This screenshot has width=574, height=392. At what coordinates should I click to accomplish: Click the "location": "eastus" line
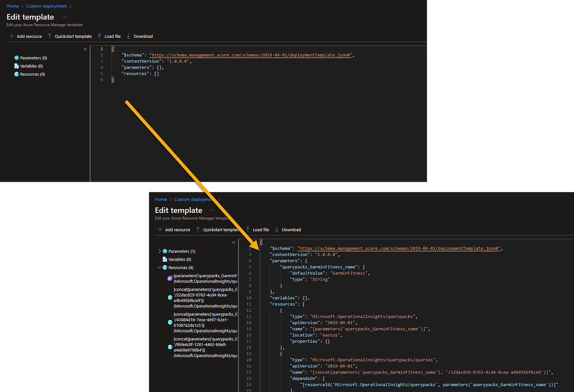point(316,335)
